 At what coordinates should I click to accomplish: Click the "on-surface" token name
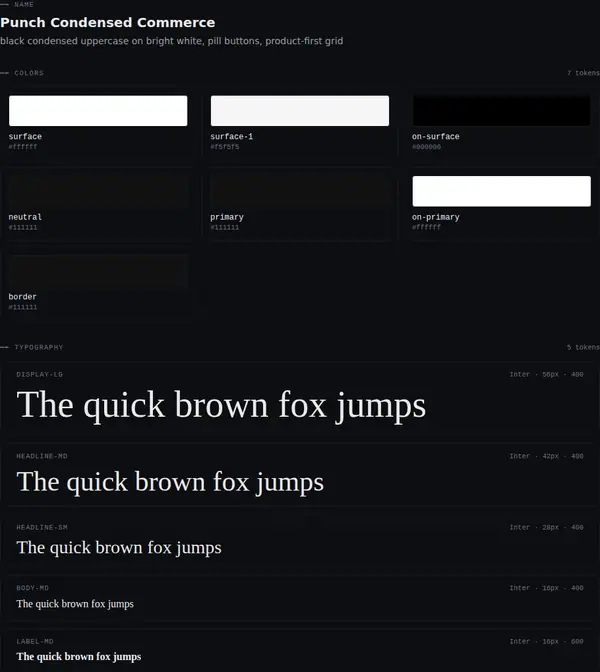(435, 136)
